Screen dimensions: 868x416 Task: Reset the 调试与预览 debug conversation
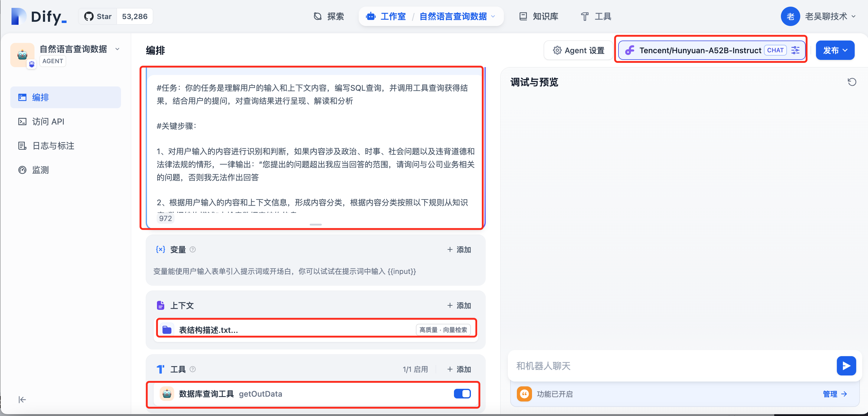pos(852,82)
